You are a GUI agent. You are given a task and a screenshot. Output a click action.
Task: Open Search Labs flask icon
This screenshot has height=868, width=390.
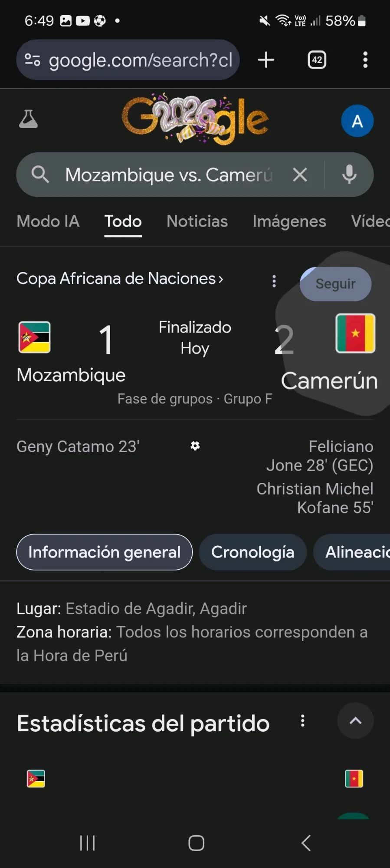(29, 119)
